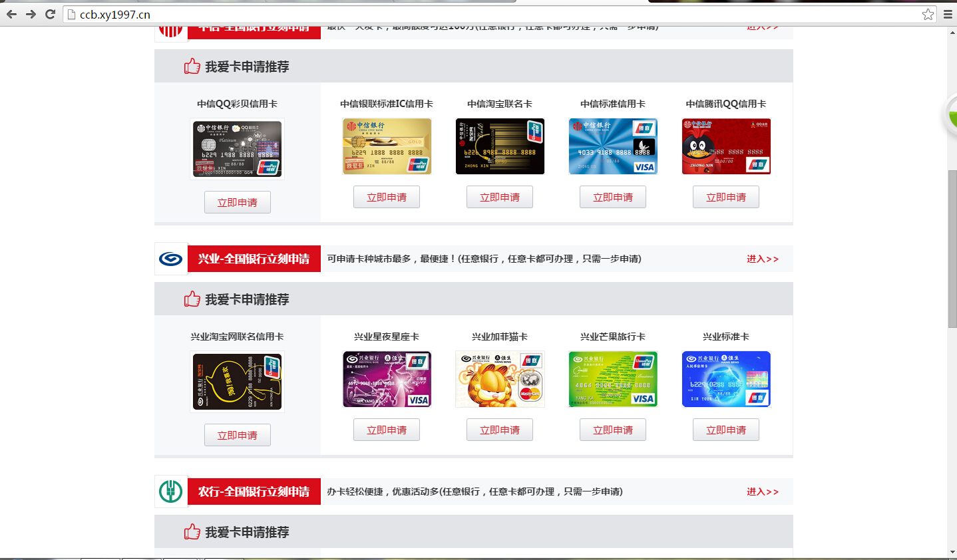This screenshot has width=957, height=560.
Task: Click the 兴业标准卡 title text
Action: (726, 337)
